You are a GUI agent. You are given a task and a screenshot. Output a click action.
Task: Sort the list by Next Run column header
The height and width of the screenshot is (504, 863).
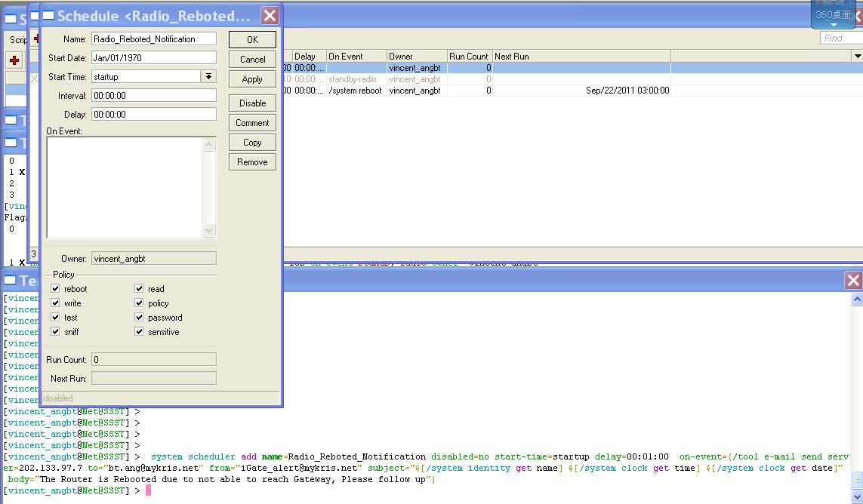click(x=581, y=56)
